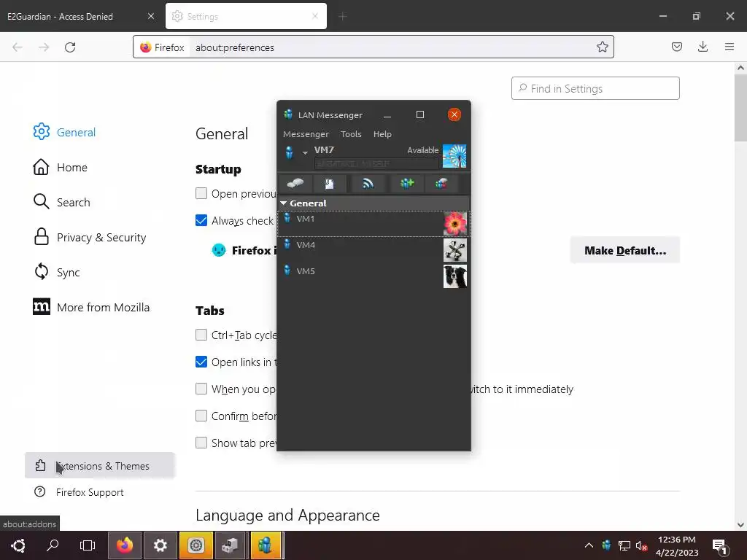Click the Make Default button
Image resolution: width=747 pixels, height=560 pixels.
625,251
